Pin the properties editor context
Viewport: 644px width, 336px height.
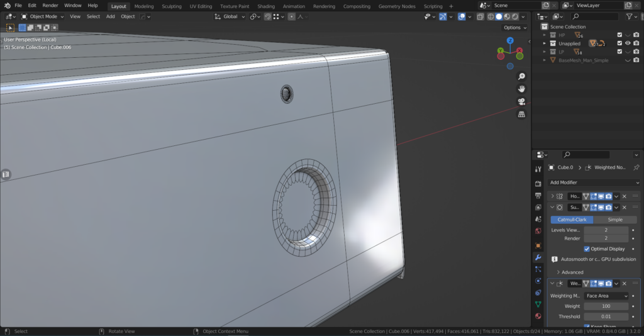636,167
